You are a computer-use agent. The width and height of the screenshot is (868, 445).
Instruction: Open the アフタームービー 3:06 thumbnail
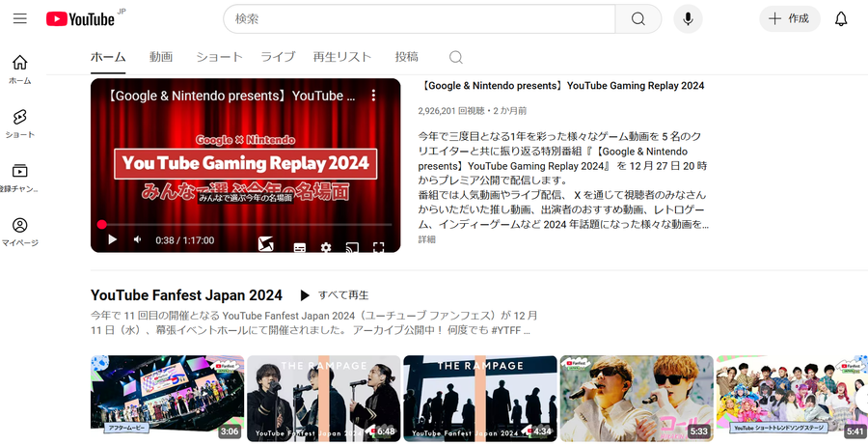tap(167, 399)
